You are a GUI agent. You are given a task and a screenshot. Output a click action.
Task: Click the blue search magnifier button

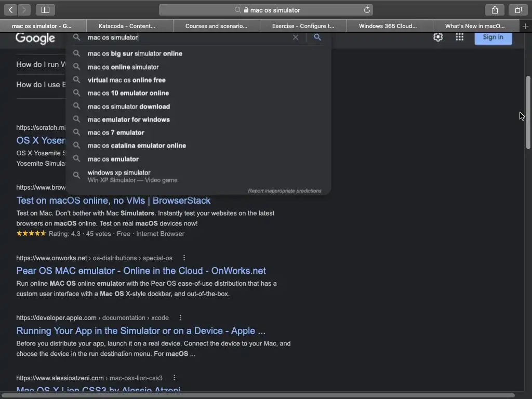click(317, 37)
